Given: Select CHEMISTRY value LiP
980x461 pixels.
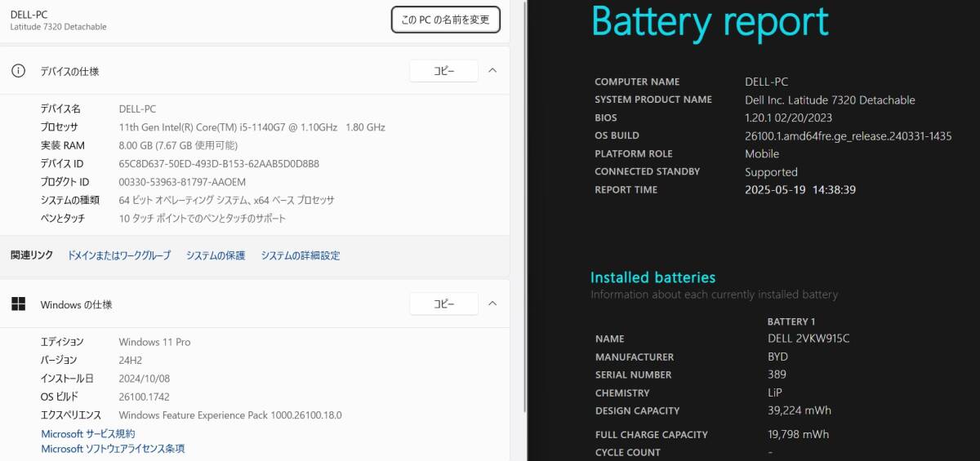Looking at the screenshot, I should pyautogui.click(x=775, y=392).
